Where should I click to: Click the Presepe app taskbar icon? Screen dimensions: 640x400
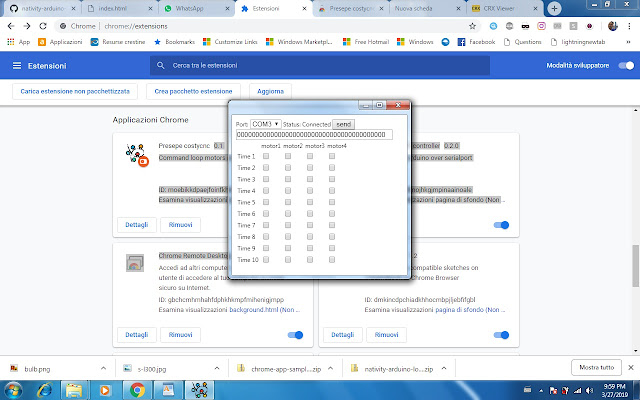pyautogui.click(x=200, y=391)
